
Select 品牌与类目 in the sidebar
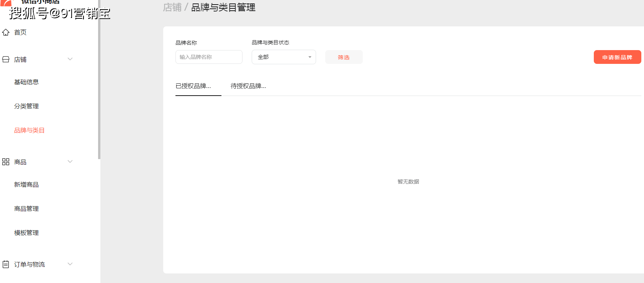[x=29, y=130]
